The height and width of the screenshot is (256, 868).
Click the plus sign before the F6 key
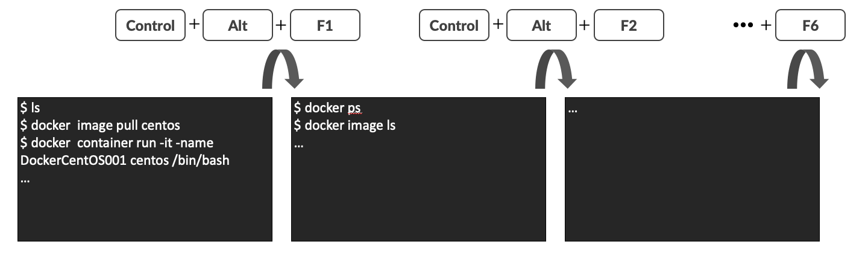[x=766, y=25]
